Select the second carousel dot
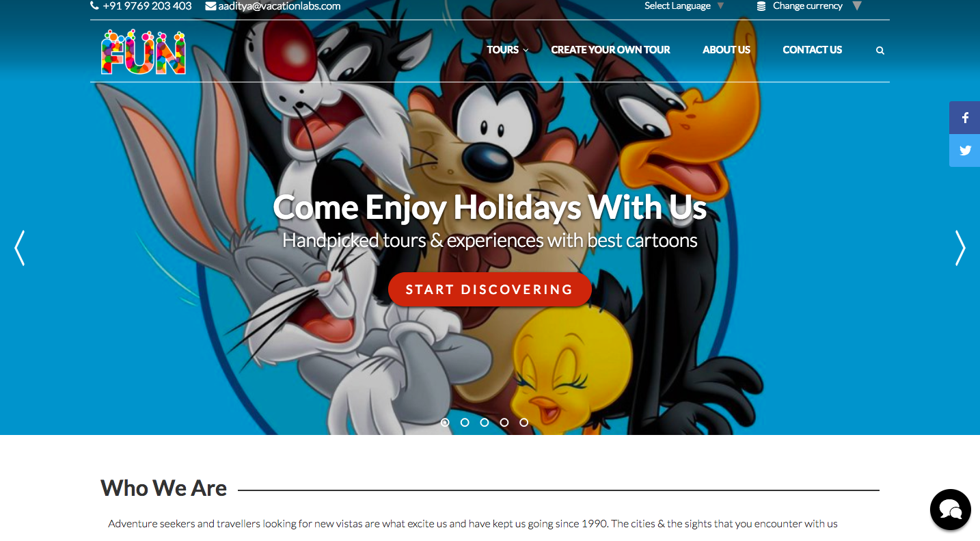 465,423
